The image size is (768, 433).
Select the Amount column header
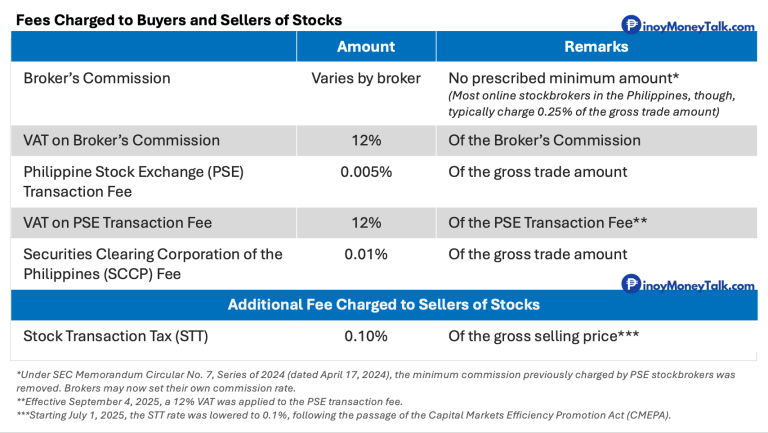tap(366, 47)
